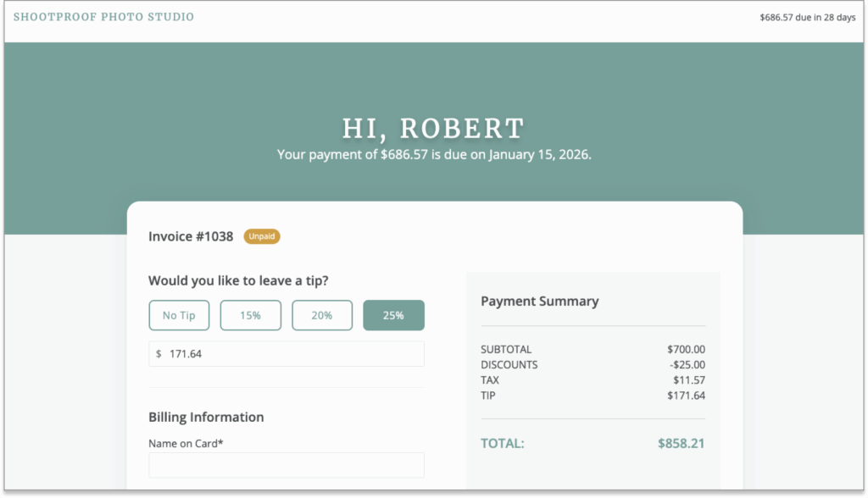This screenshot has width=868, height=498.
Task: Select the No Tip option
Action: [x=178, y=314]
